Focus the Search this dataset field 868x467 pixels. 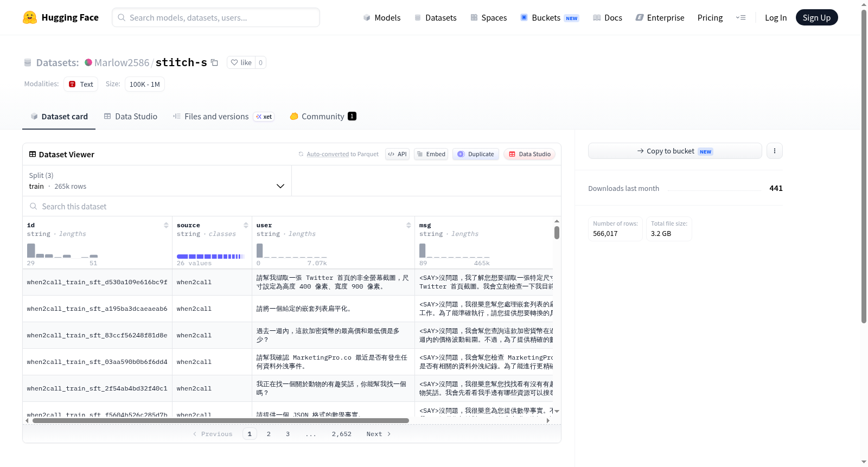coord(292,206)
